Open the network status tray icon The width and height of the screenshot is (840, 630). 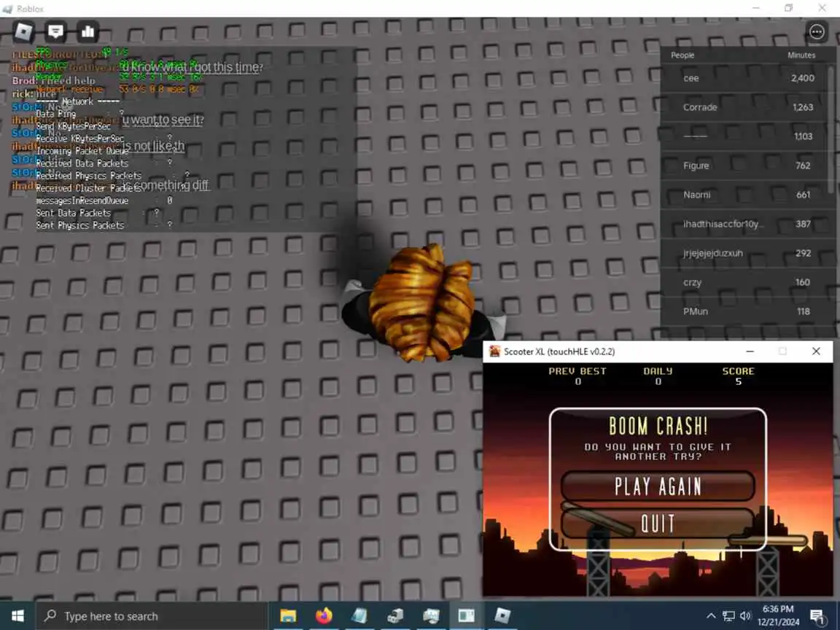728,616
